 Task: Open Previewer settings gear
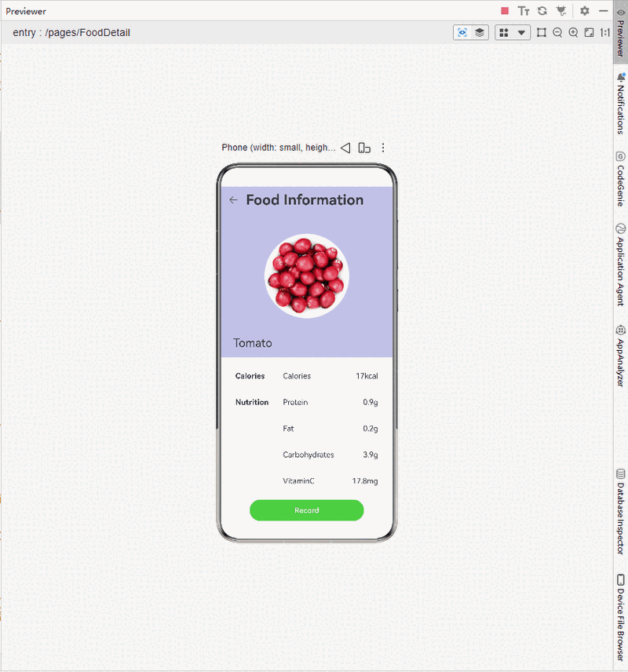click(584, 11)
